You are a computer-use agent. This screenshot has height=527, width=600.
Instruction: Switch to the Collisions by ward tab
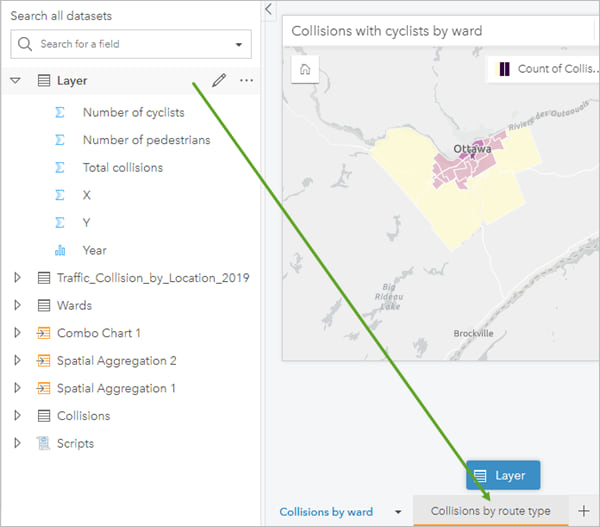click(x=326, y=512)
